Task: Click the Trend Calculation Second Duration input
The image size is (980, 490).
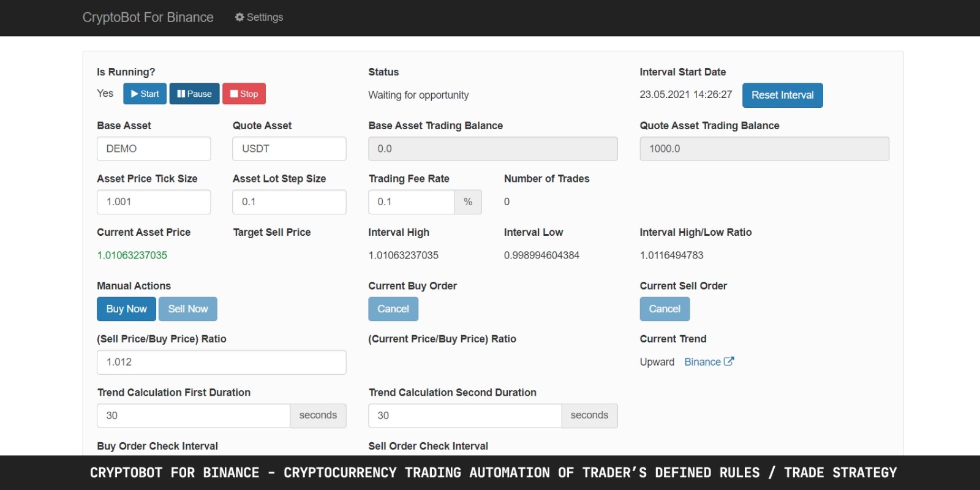Action: click(x=465, y=415)
